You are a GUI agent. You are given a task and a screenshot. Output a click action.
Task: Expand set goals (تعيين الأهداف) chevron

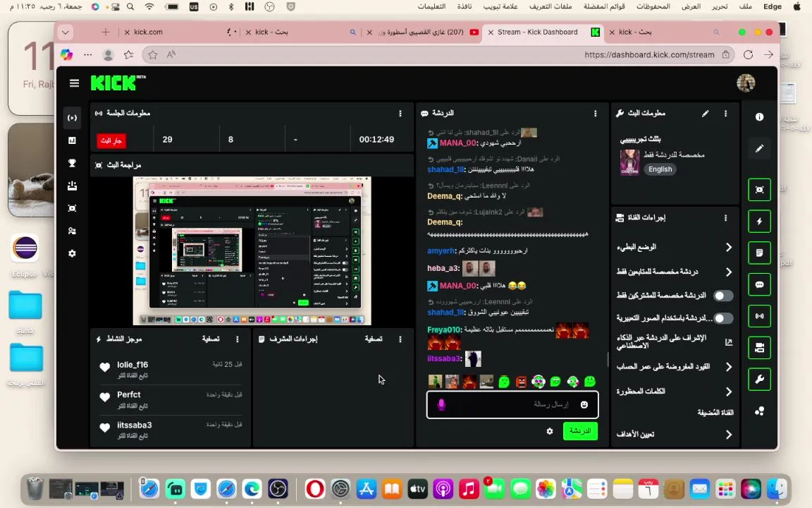729,435
